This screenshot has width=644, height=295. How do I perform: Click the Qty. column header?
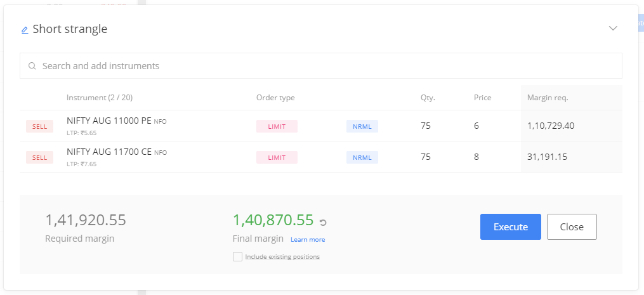(x=428, y=98)
